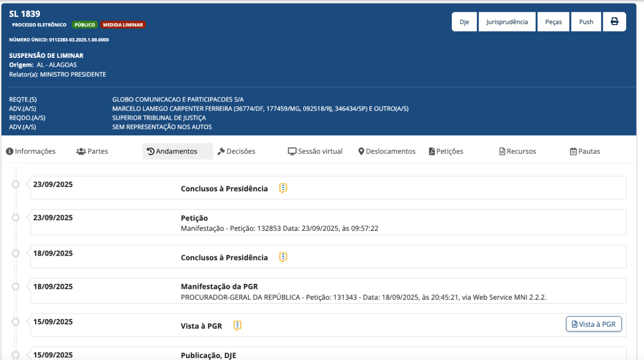Click SEM REPRESENTAÇÃO NOS AUTOS text
The image size is (644, 360).
(x=162, y=127)
